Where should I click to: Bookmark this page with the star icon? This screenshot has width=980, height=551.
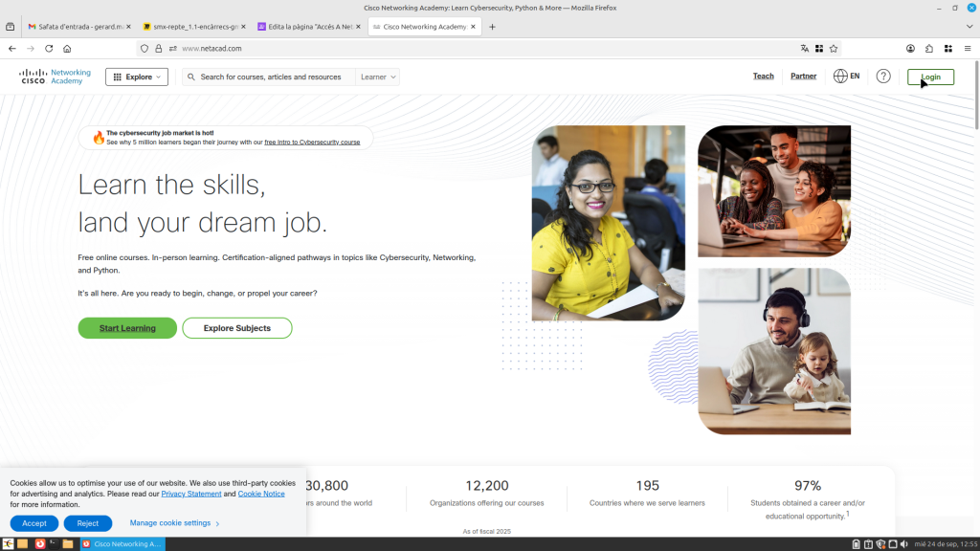point(834,48)
